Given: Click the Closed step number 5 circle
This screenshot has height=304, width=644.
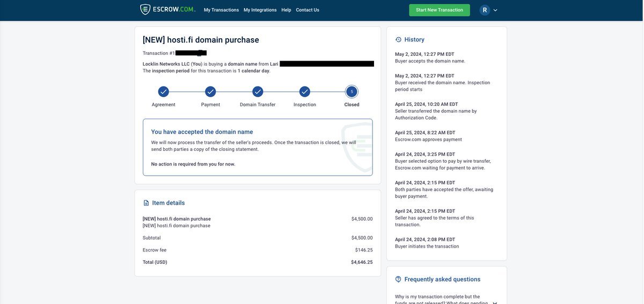Looking at the screenshot, I should (x=352, y=92).
